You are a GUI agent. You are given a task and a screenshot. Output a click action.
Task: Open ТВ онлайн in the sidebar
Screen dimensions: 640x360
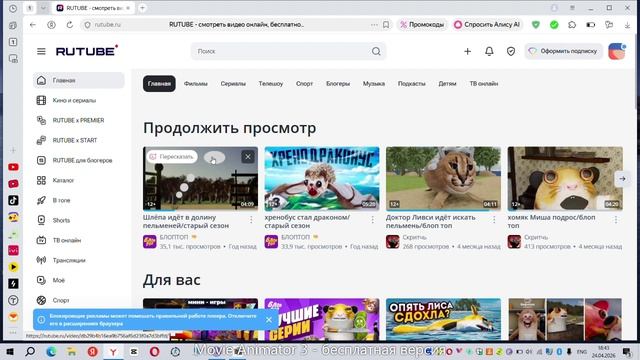pos(78,240)
